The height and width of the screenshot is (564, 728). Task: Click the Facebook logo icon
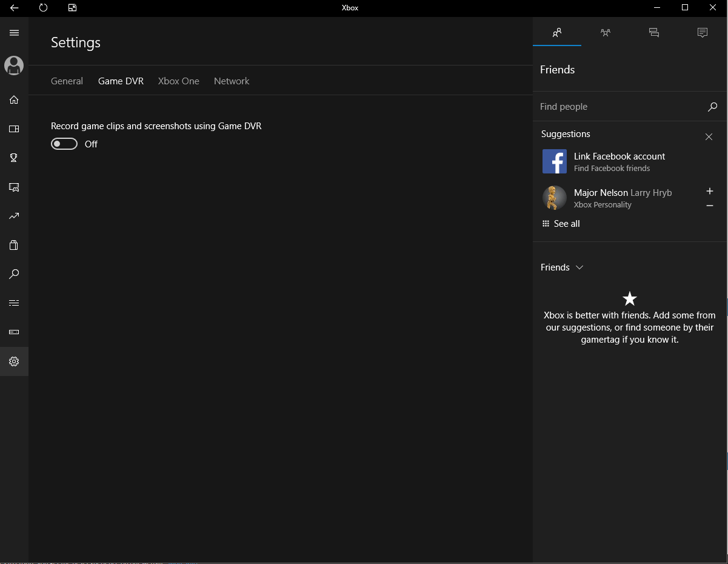tap(555, 162)
